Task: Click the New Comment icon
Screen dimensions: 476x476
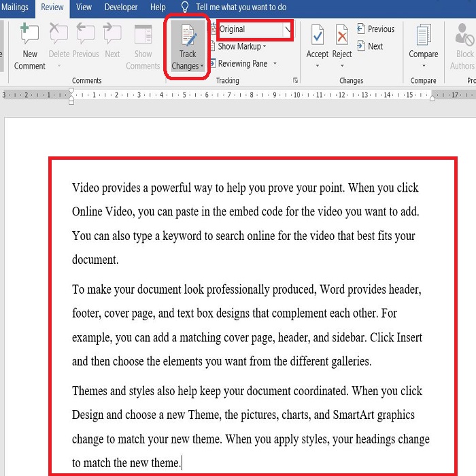Action: click(29, 34)
